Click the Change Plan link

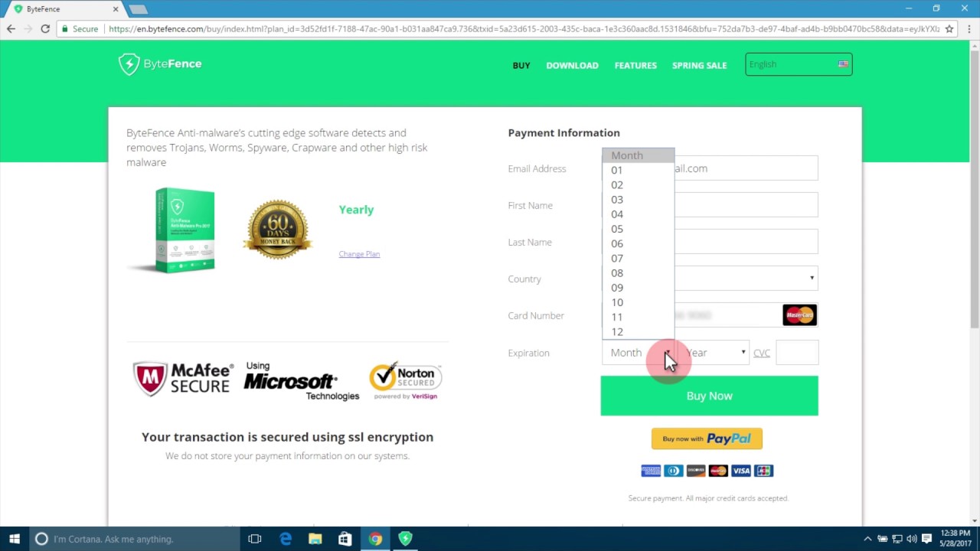359,254
